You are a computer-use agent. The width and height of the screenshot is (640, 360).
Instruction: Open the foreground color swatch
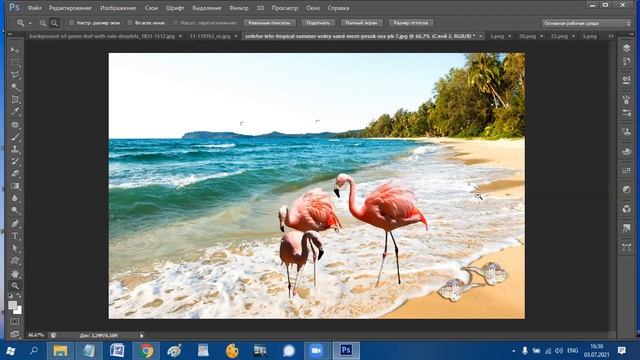12,304
